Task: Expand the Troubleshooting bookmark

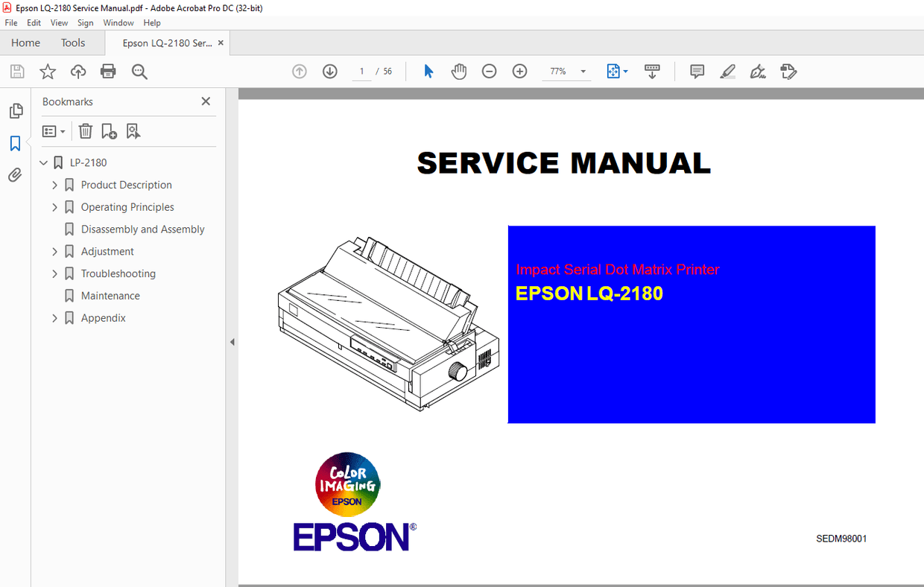Action: click(x=54, y=273)
